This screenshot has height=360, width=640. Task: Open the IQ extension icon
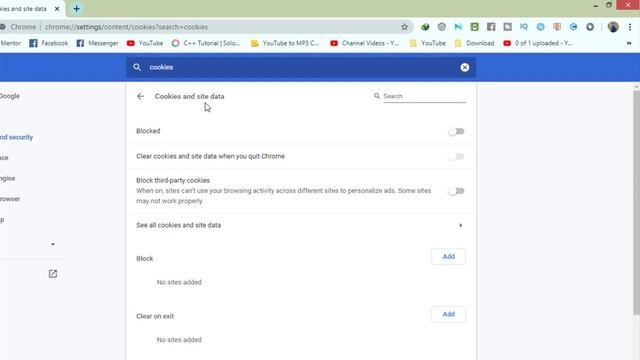(524, 27)
